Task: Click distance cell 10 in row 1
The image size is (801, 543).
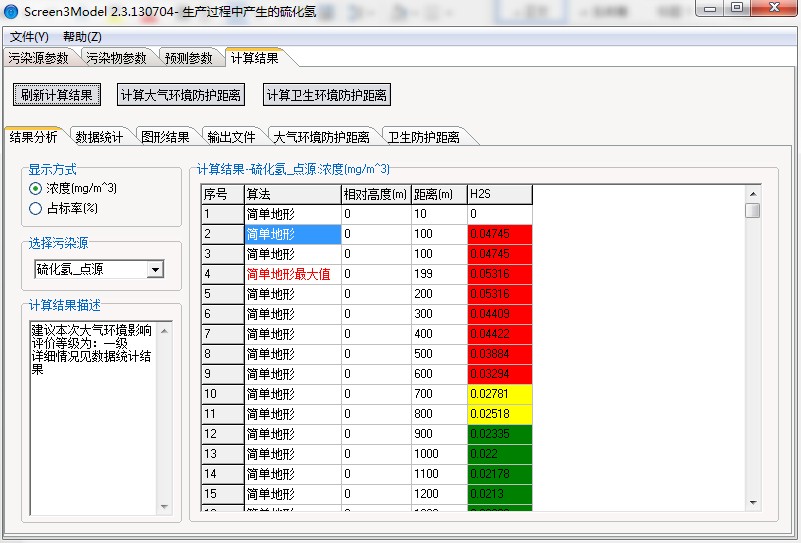Action: 439,214
